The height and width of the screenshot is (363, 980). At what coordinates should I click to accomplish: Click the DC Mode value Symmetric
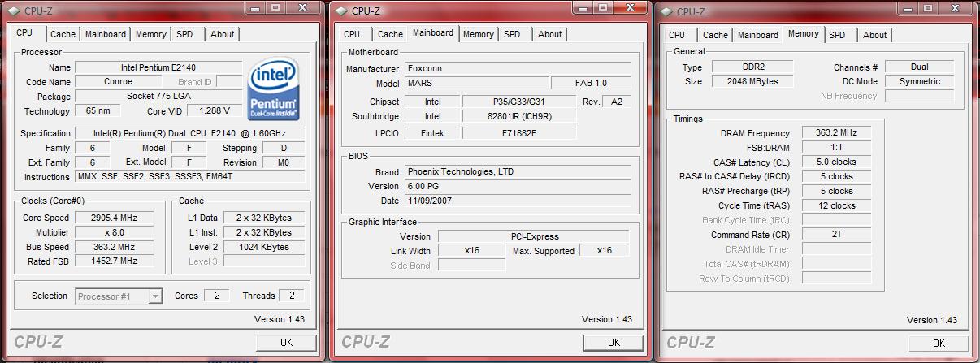tap(919, 81)
